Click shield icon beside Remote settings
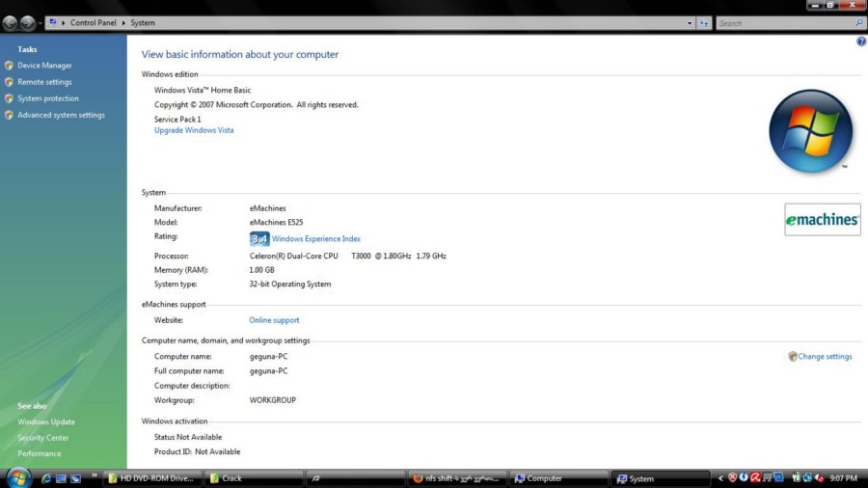Viewport: 868px width, 488px height. pos(9,82)
